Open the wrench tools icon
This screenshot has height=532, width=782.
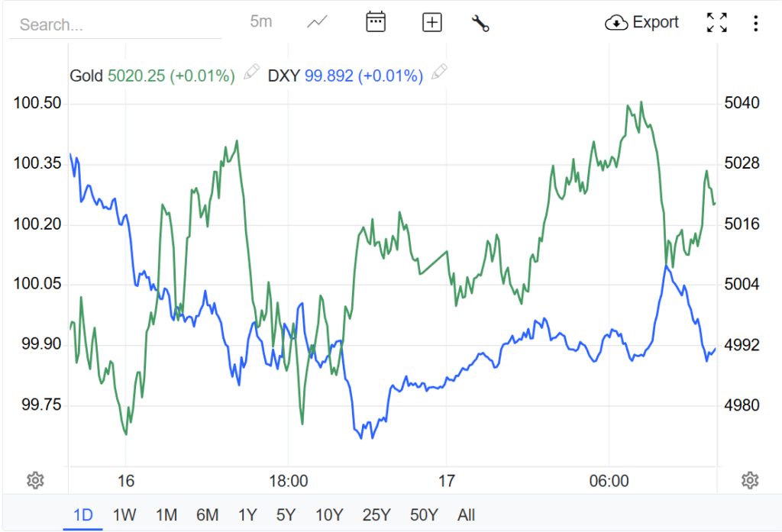click(x=480, y=23)
